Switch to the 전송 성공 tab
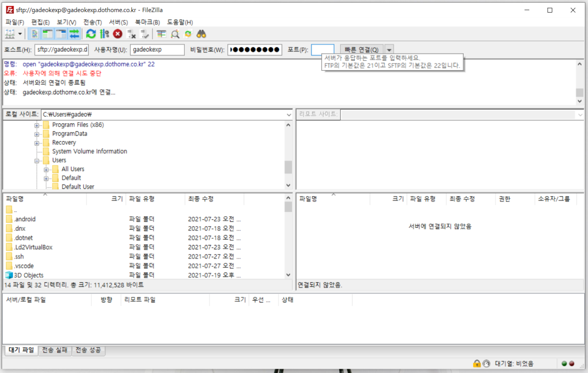The image size is (588, 373). click(x=88, y=350)
